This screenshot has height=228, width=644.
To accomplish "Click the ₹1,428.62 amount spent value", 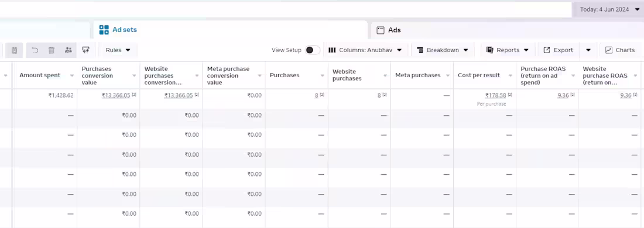I will coord(61,95).
